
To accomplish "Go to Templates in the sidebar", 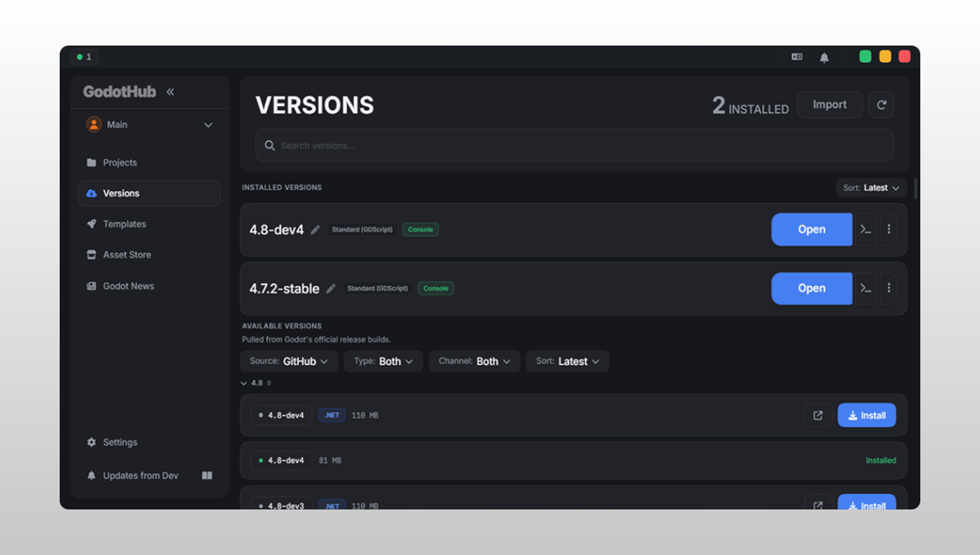I will point(149,224).
